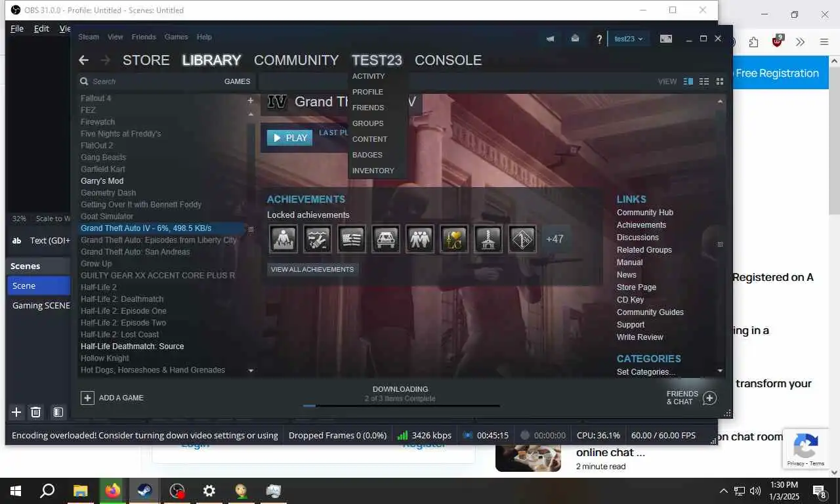Select the tower locked achievement icon
Screen dimensions: 840x504
pos(488,239)
